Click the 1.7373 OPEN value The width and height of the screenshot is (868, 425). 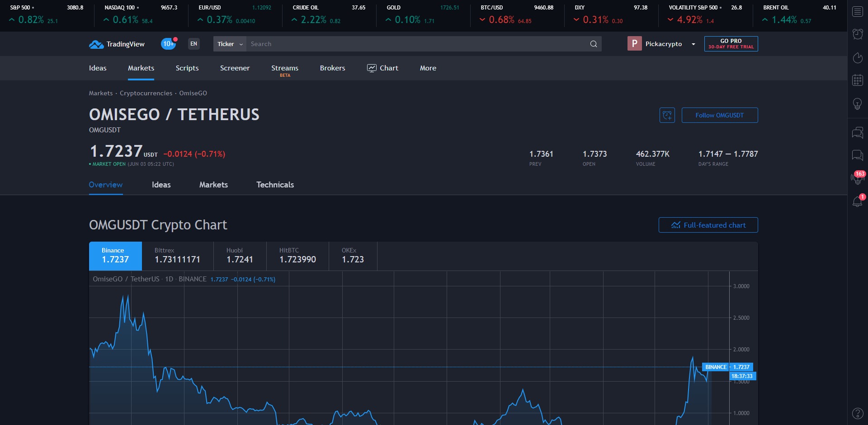click(594, 154)
